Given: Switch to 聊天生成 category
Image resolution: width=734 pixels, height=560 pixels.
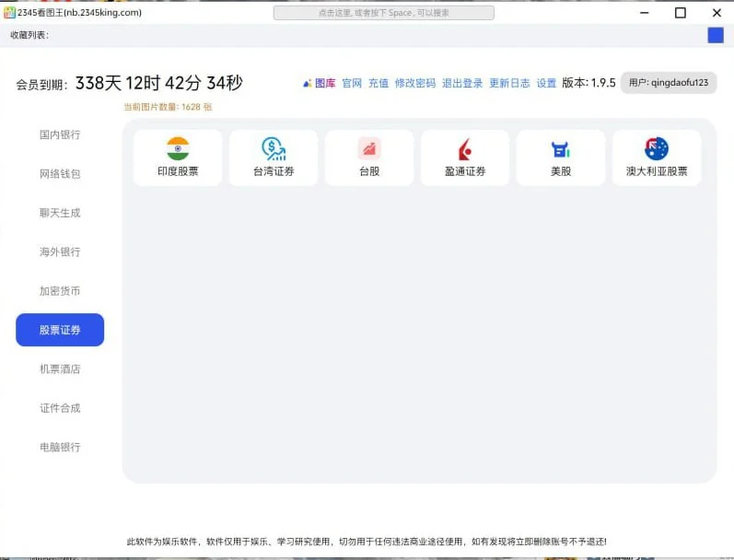Looking at the screenshot, I should click(x=60, y=213).
